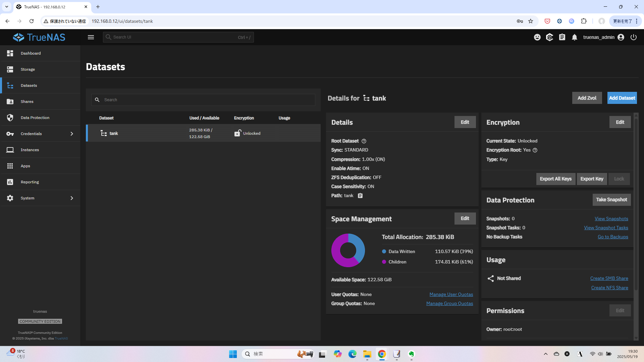Click the hamburger sidebar toggle icon

point(91,37)
